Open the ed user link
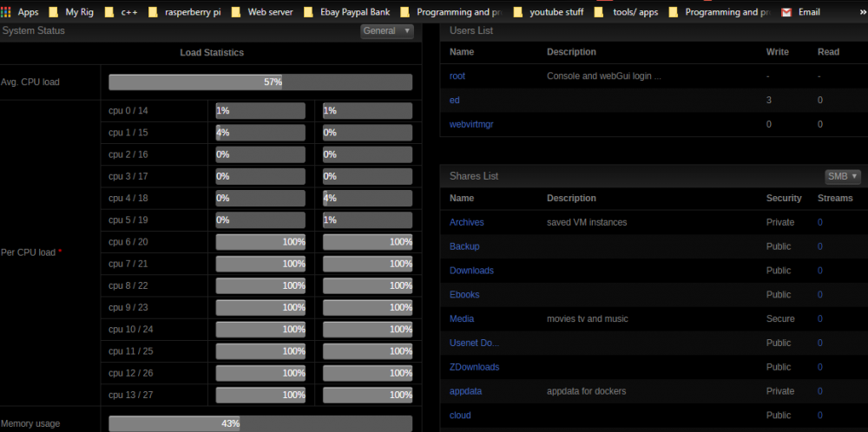 (x=455, y=100)
